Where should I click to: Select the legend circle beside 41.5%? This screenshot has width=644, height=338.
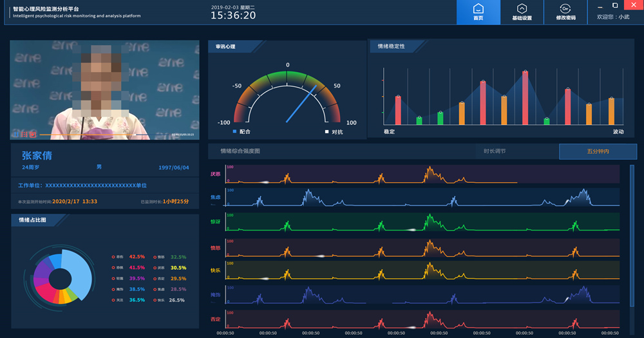[x=113, y=268]
